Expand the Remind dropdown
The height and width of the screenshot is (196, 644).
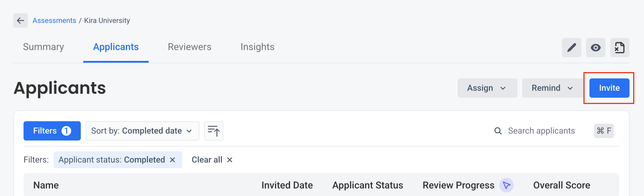(553, 88)
